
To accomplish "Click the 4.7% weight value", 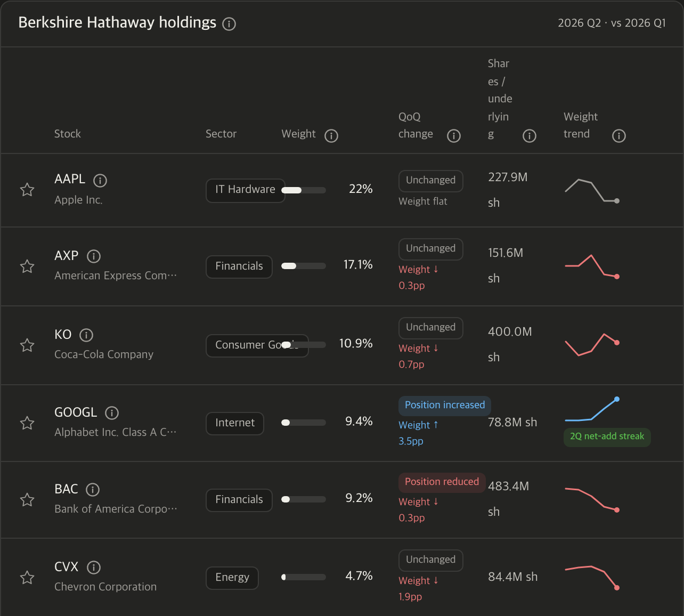I will (359, 576).
